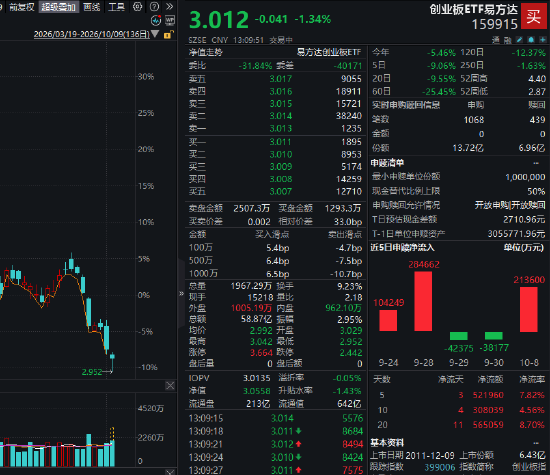Expand more tools with the double-chevron icon
The width and height of the screenshot is (550, 475).
click(169, 6)
